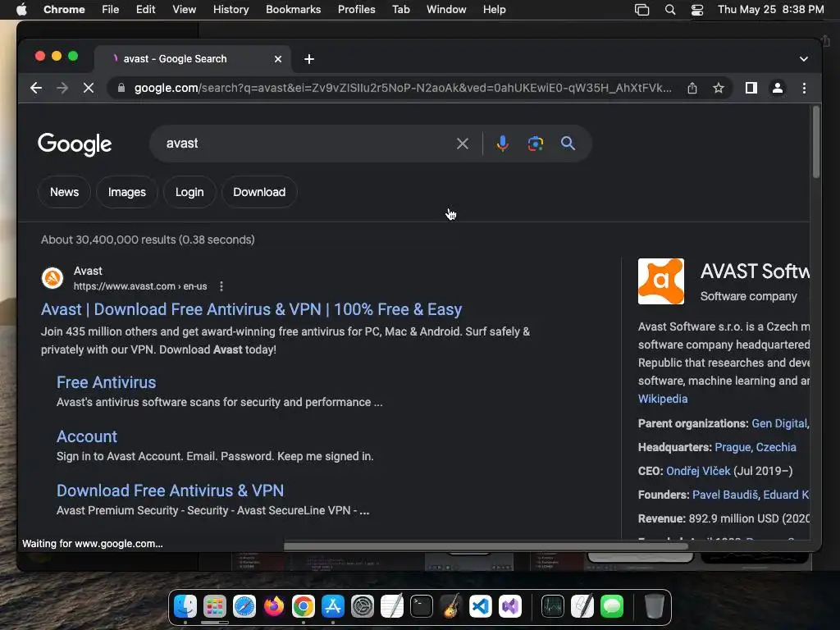Clear the search box text
840x630 pixels.
tap(463, 144)
